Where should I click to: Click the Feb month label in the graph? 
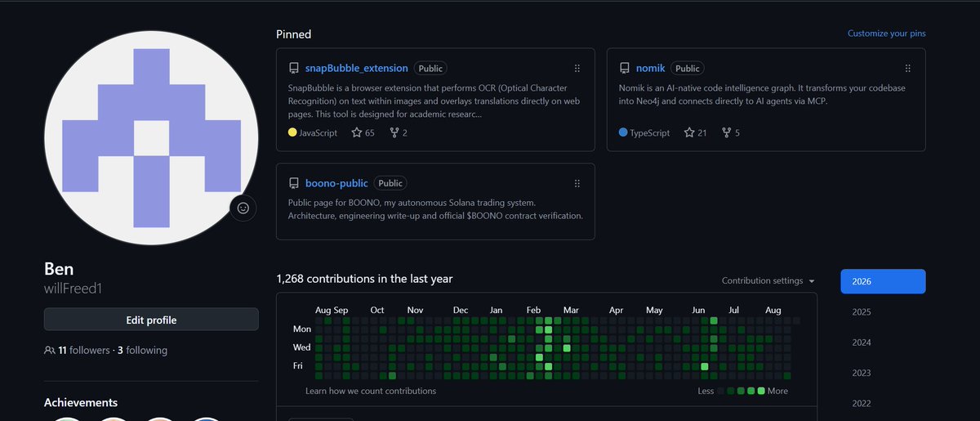click(x=533, y=310)
